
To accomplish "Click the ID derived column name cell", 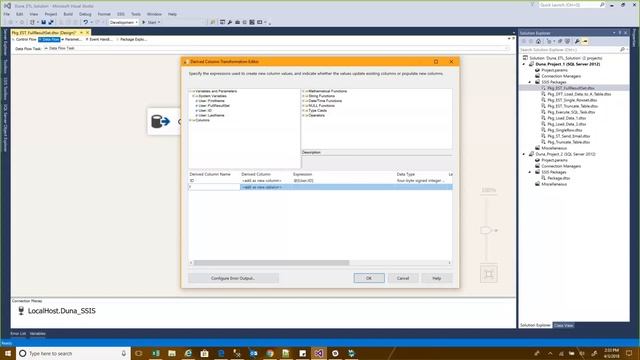I will [x=214, y=180].
